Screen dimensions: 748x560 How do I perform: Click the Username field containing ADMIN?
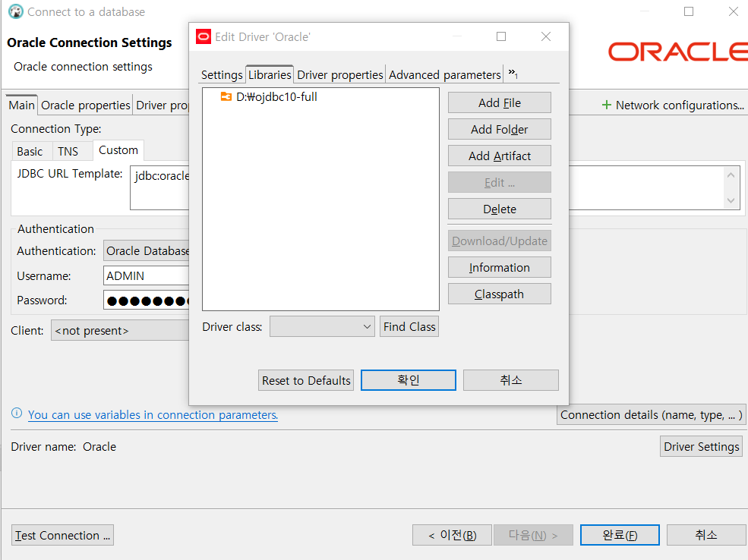tap(147, 276)
